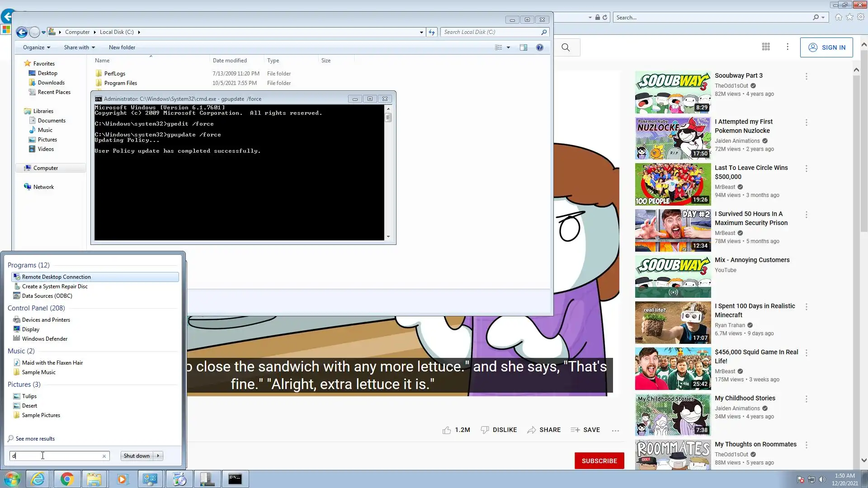The image size is (868, 488).
Task: Click the SUBSCRIBE button
Action: [599, 461]
